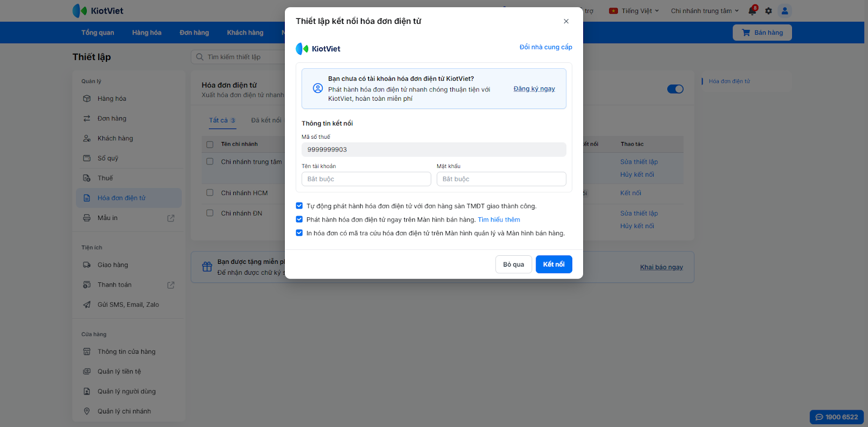Screen dimensions: 868x427
Task: Click the Quản lý người dùng icon
Action: tap(87, 391)
